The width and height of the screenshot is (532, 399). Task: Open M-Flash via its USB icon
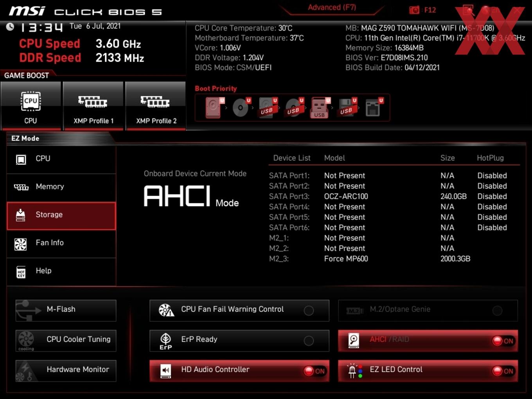pos(28,310)
